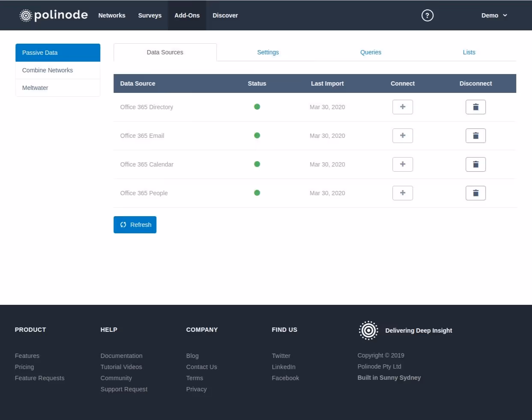The image size is (532, 420).
Task: Open the LinkedIn footer link
Action: (284, 367)
